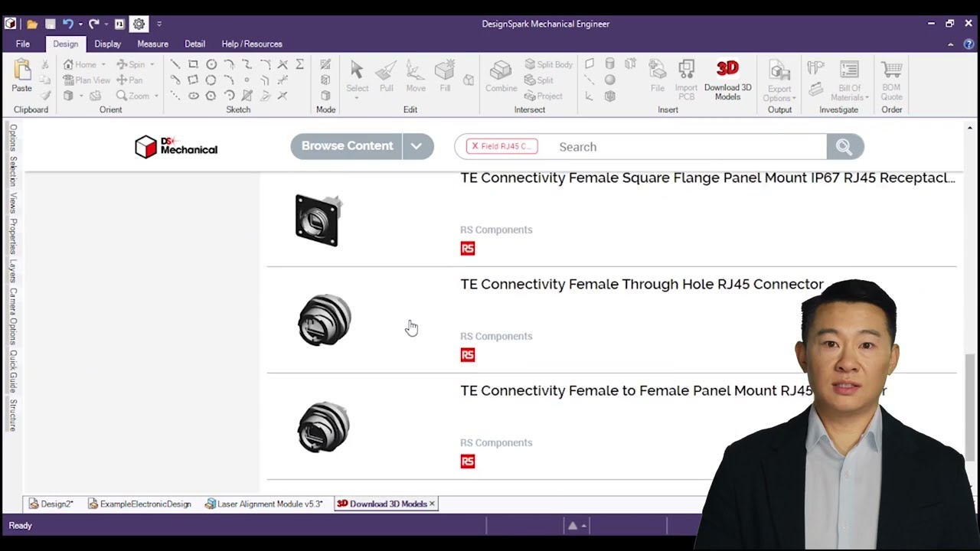Click the Search input field
This screenshot has width=980, height=551.
pos(681,146)
